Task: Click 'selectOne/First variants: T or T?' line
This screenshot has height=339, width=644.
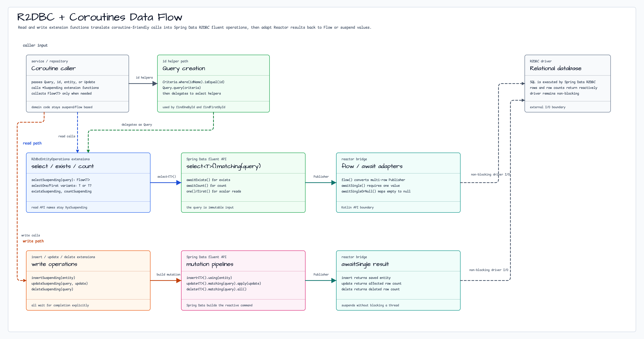Action: coord(62,186)
